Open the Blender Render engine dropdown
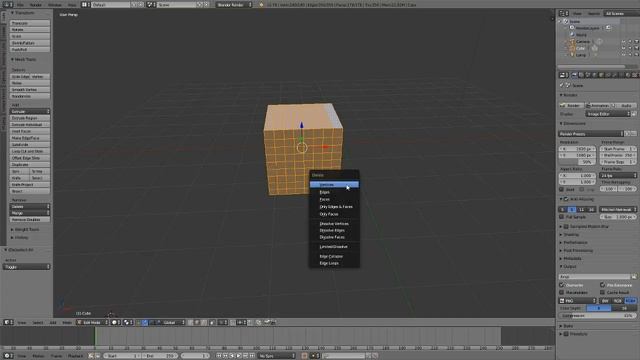This screenshot has height=360, width=640. click(234, 5)
